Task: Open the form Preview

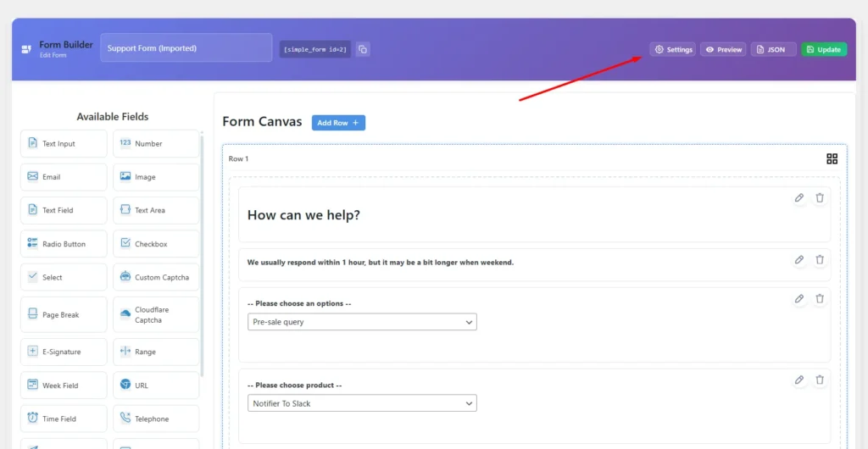Action: point(724,49)
